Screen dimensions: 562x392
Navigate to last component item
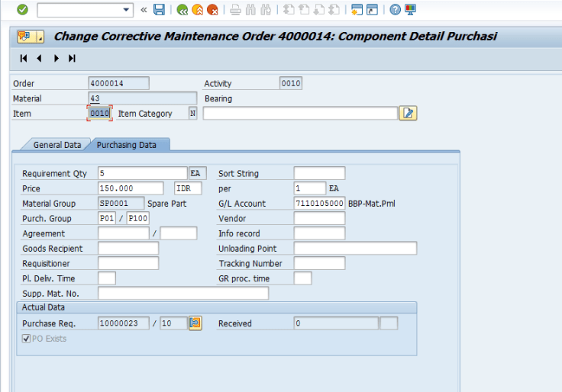[x=72, y=59]
